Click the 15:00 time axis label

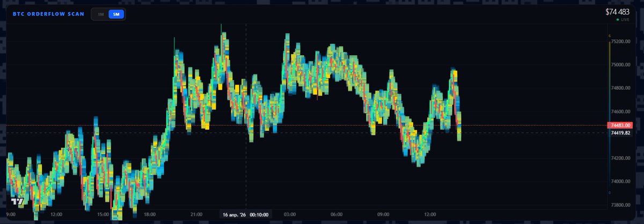tap(103, 214)
